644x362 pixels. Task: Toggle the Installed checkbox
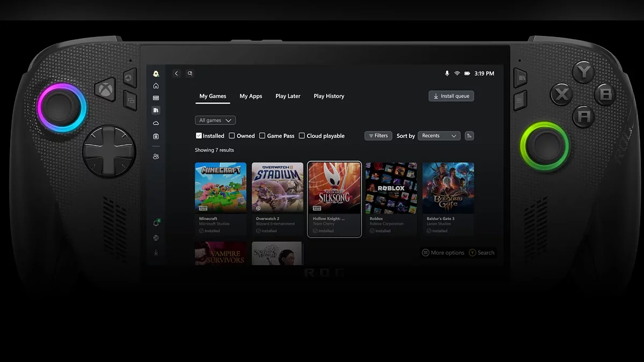(199, 136)
